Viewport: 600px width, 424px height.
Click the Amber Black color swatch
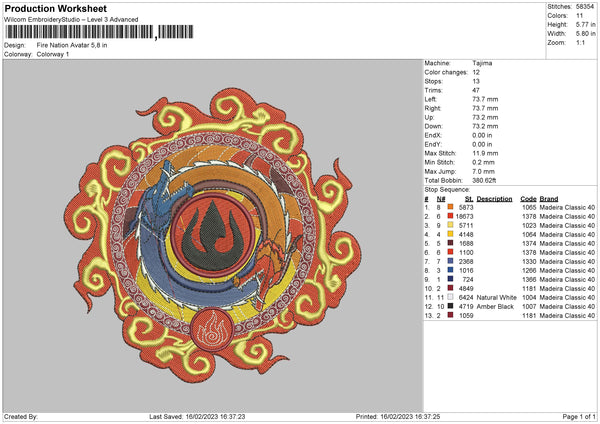450,306
